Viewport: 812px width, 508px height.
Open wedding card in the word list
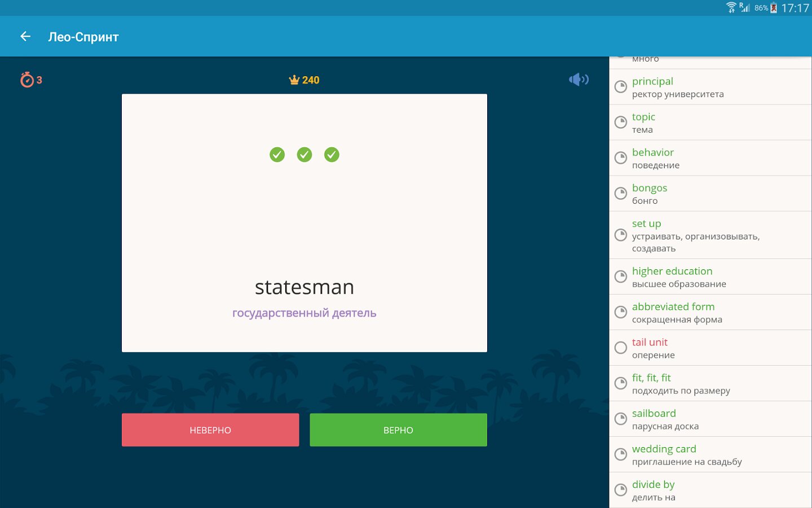point(664,449)
